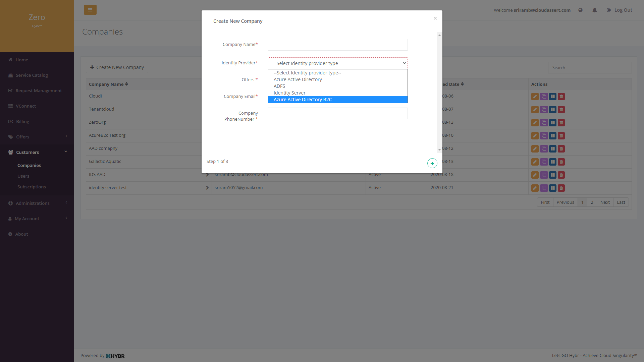Pick ADFS from the provider list

tap(338, 86)
